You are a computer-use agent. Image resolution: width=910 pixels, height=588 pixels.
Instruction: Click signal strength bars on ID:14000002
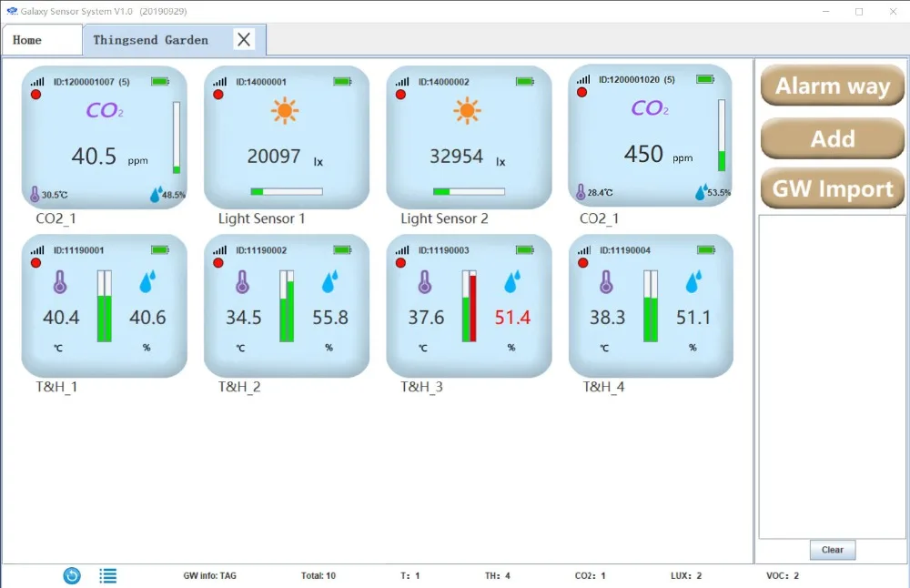(402, 82)
